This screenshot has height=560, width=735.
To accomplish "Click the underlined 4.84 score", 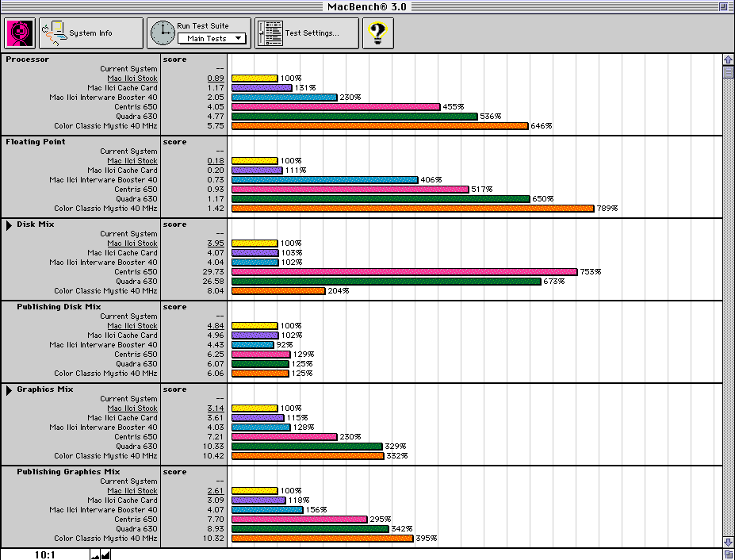I will tap(216, 326).
